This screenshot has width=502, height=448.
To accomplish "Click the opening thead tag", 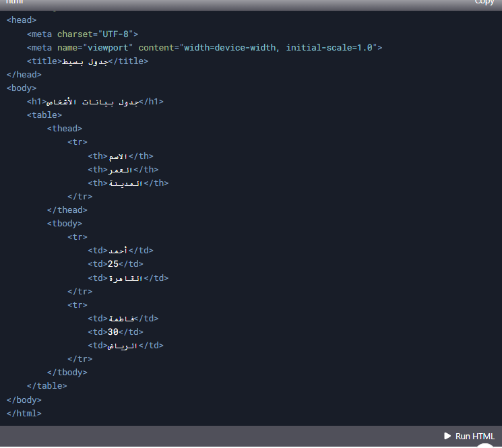I will pos(64,129).
